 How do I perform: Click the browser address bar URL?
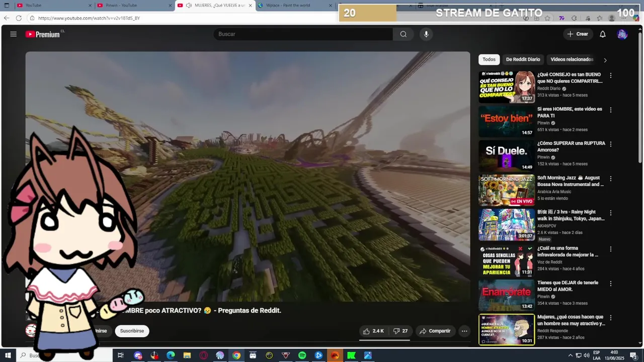89,18
